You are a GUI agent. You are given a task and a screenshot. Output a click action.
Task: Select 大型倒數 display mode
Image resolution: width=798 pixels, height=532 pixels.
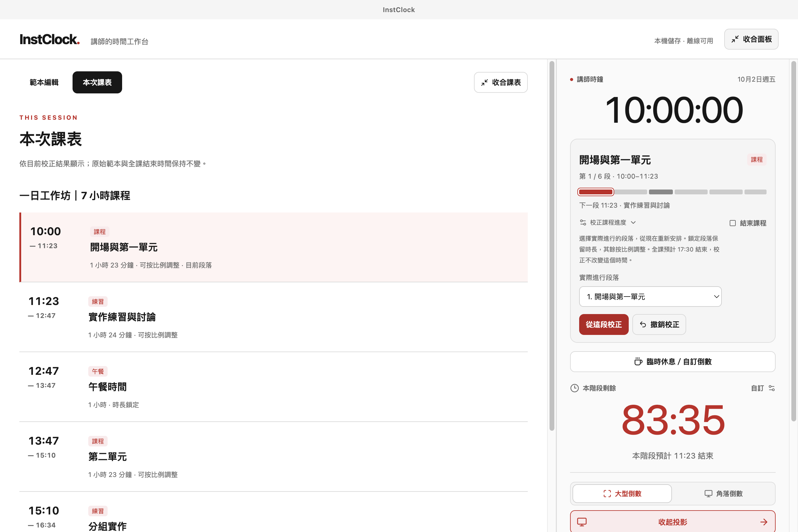[x=622, y=494]
